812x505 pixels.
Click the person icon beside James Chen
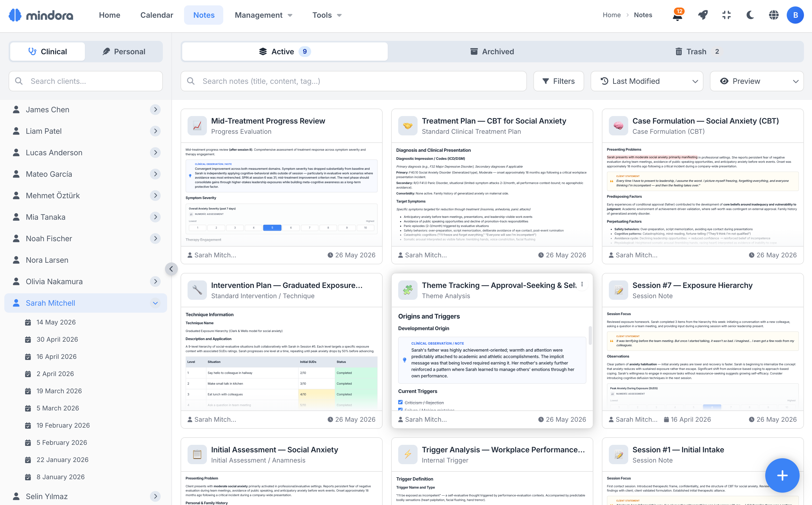click(16, 110)
